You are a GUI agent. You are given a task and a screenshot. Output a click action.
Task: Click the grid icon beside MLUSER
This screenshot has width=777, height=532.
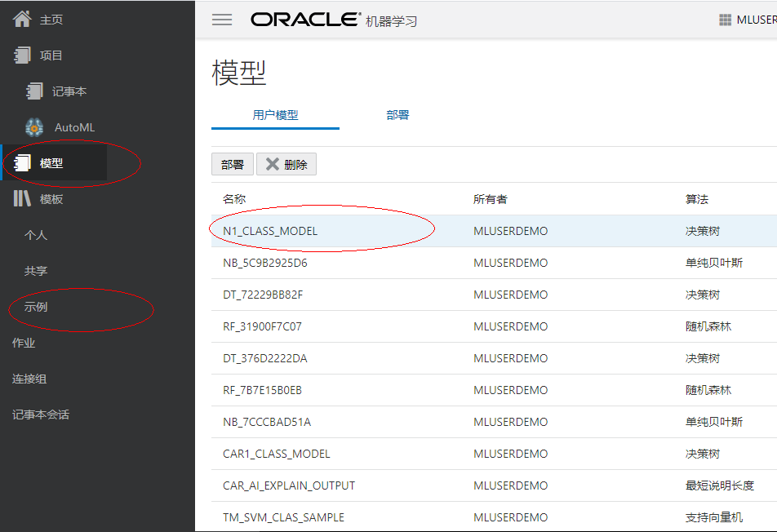pos(725,20)
